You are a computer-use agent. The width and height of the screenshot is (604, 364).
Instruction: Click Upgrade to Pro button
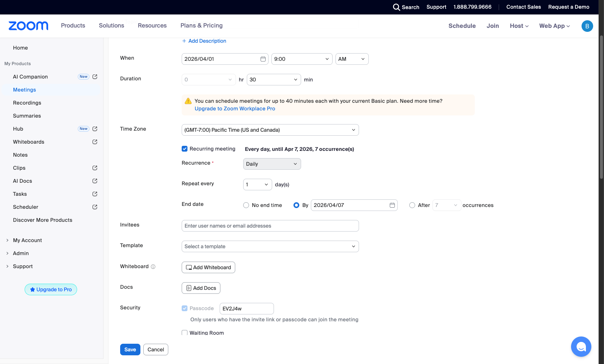pyautogui.click(x=51, y=289)
